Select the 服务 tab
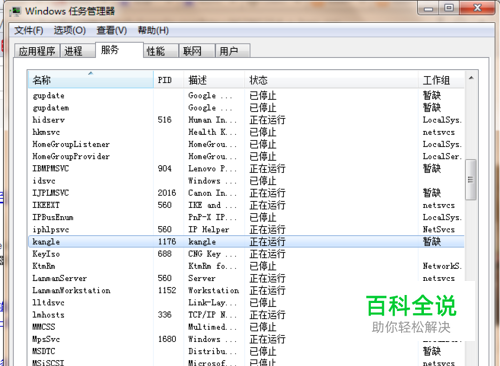Viewport: 500px width, 366px height. pos(119,50)
